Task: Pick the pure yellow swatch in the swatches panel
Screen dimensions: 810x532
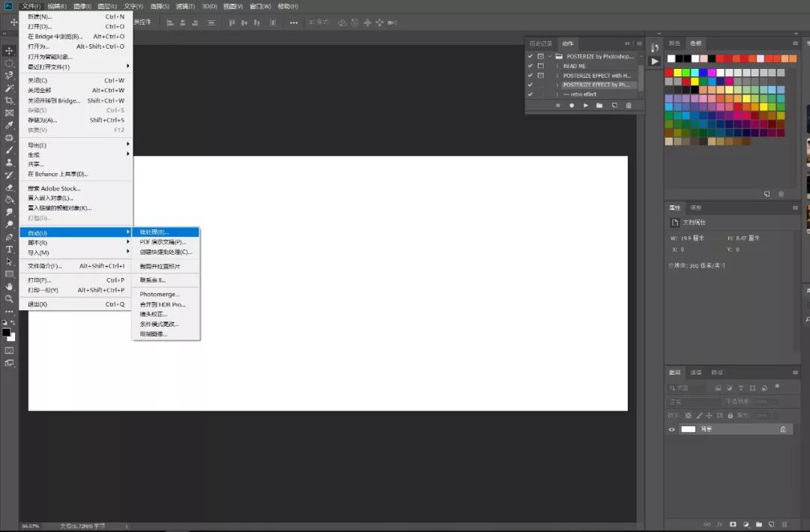Action: tap(677, 73)
